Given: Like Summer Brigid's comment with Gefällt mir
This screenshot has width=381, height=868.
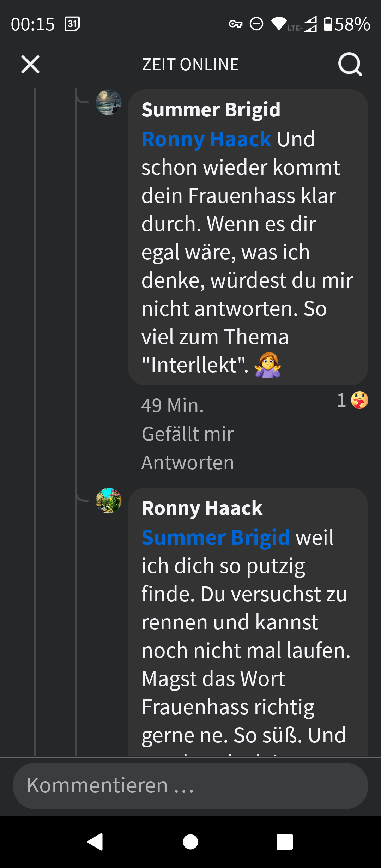Looking at the screenshot, I should click(x=188, y=434).
